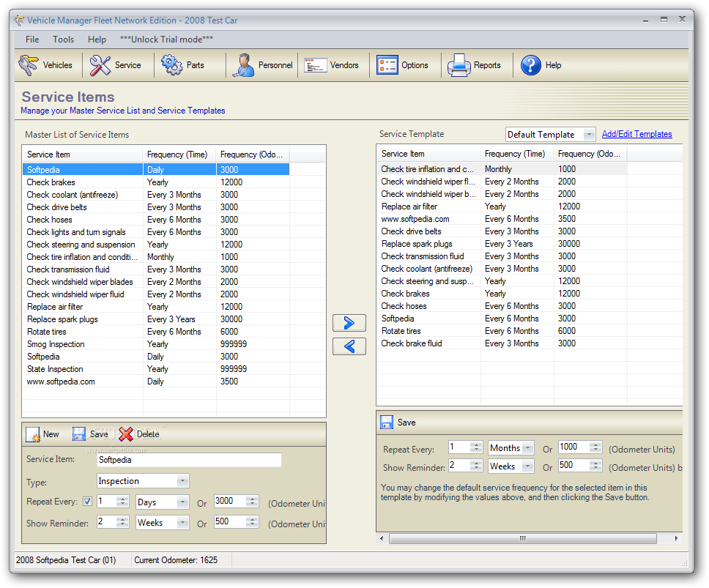The width and height of the screenshot is (709, 588).
Task: Select Check transmission fluid in master list
Action: [156, 269]
